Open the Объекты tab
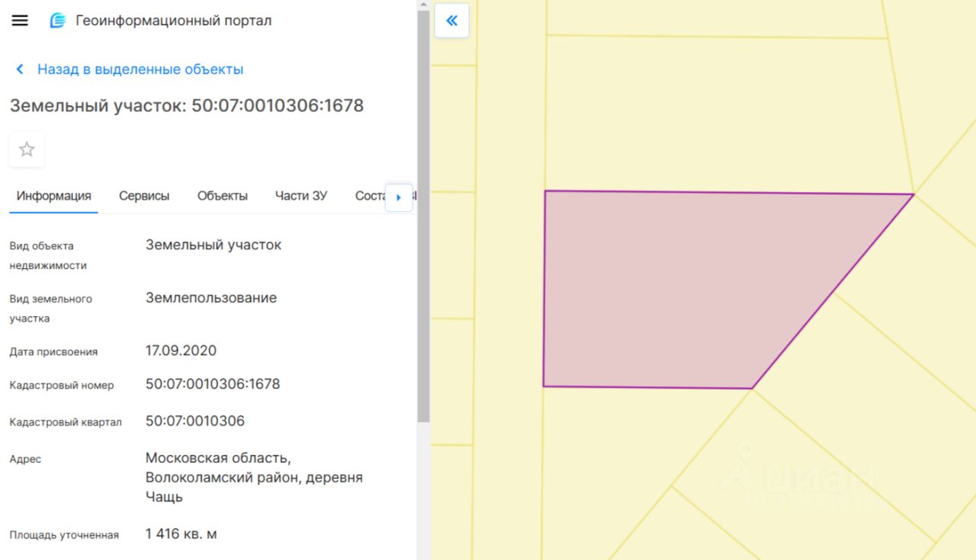This screenshot has width=976, height=560. pyautogui.click(x=222, y=196)
